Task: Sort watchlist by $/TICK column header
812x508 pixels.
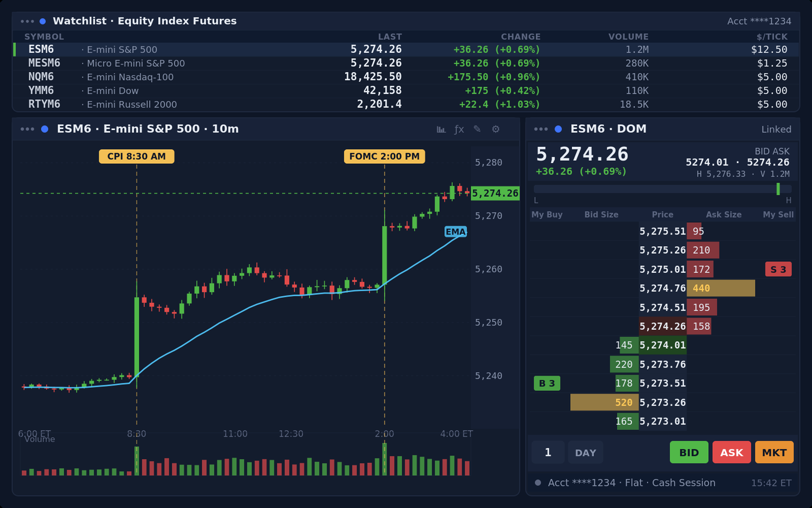Action: tap(772, 37)
